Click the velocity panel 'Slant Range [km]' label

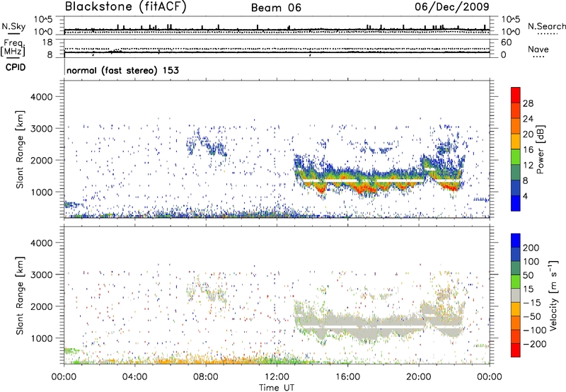20,295
